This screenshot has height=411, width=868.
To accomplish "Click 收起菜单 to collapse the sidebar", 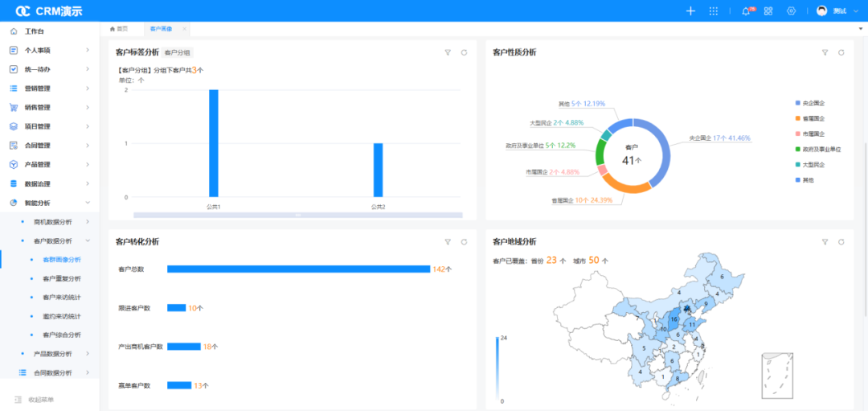I will 40,400.
